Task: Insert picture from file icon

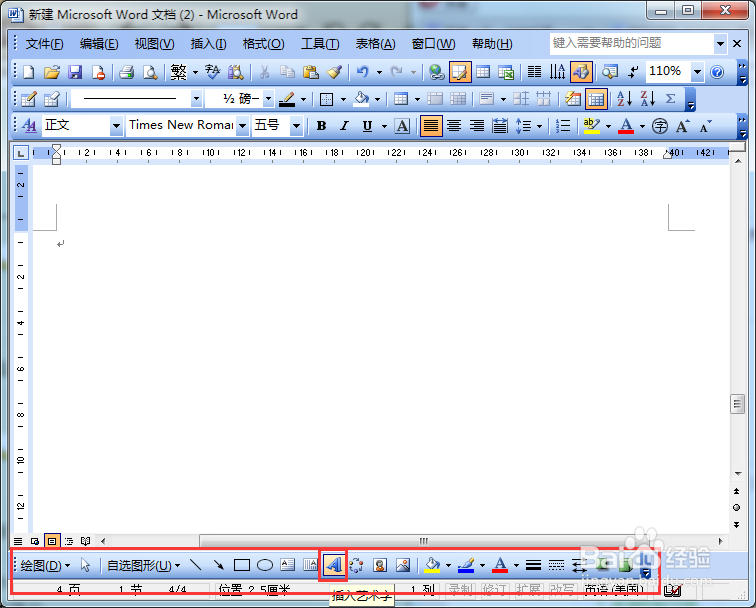Action: [x=403, y=565]
